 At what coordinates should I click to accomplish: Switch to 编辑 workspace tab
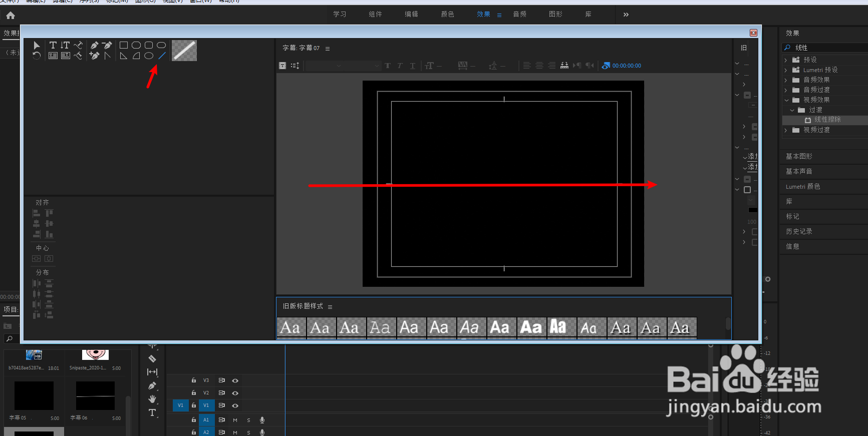[x=412, y=14]
